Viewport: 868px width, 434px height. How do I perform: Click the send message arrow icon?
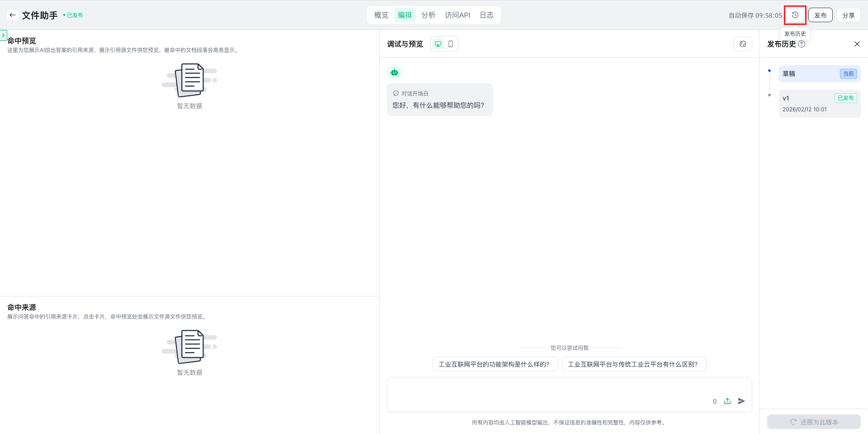(741, 401)
